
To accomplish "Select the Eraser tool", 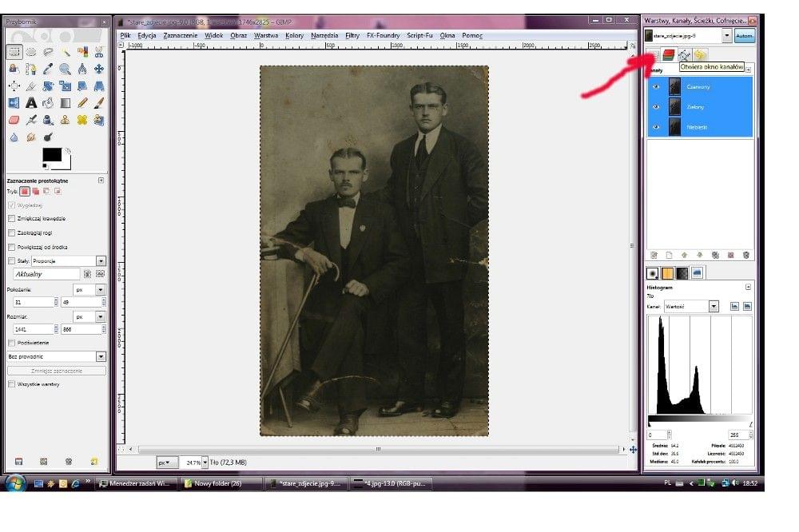I will (14, 120).
